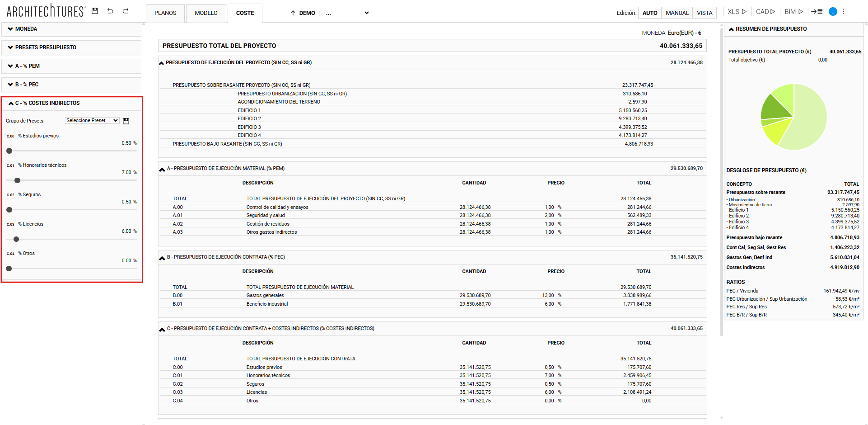Click the redo arrow icon
This screenshot has width=868, height=425.
point(126,11)
